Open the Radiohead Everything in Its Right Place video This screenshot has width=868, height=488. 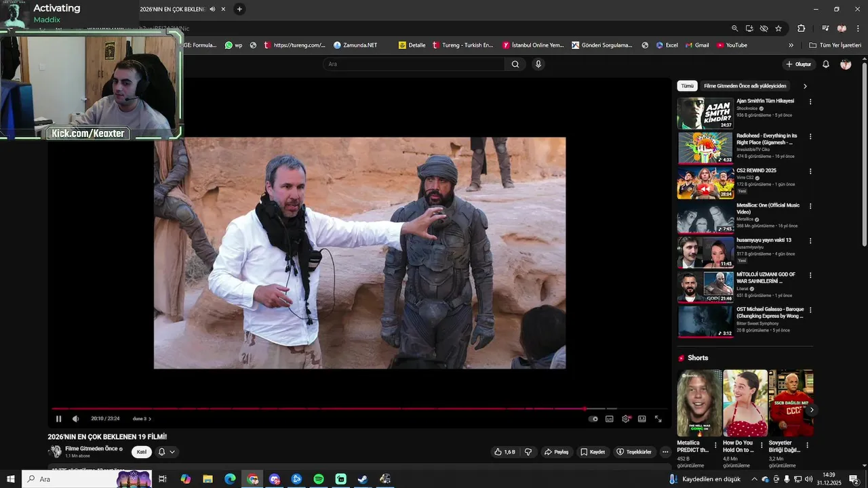705,148
